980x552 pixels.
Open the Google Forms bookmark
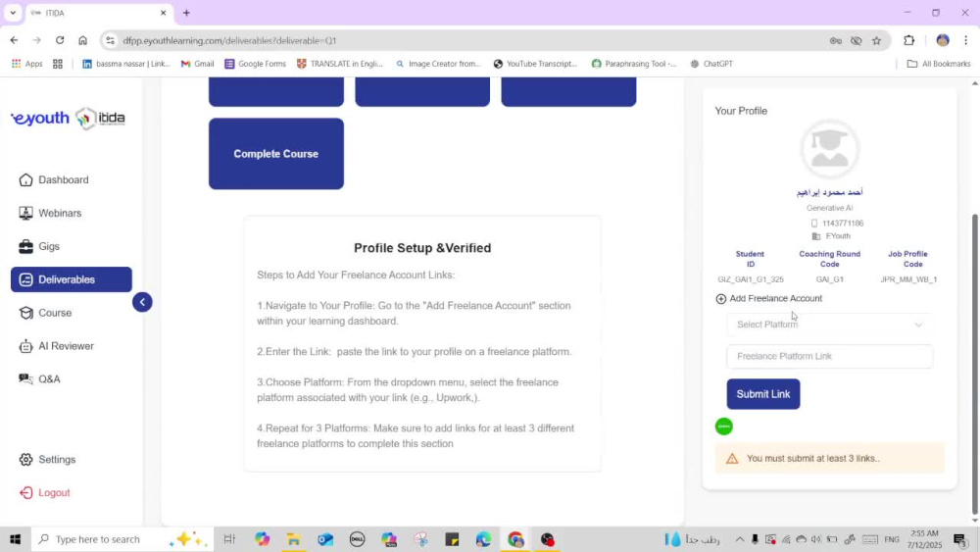255,64
